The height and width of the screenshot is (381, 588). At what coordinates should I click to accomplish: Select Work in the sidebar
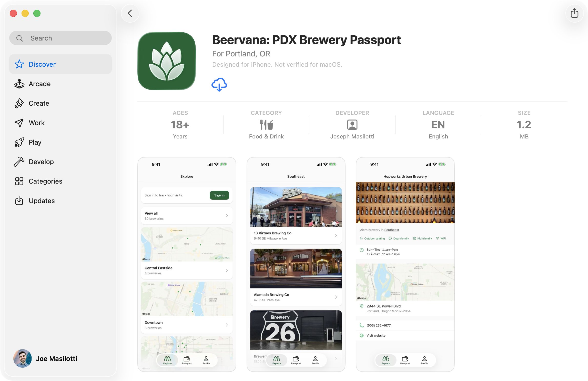[x=60, y=123]
